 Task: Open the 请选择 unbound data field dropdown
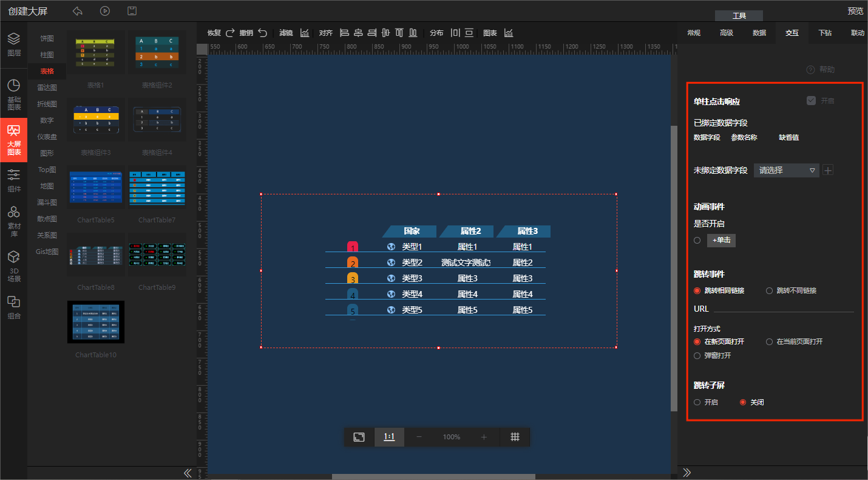(786, 171)
